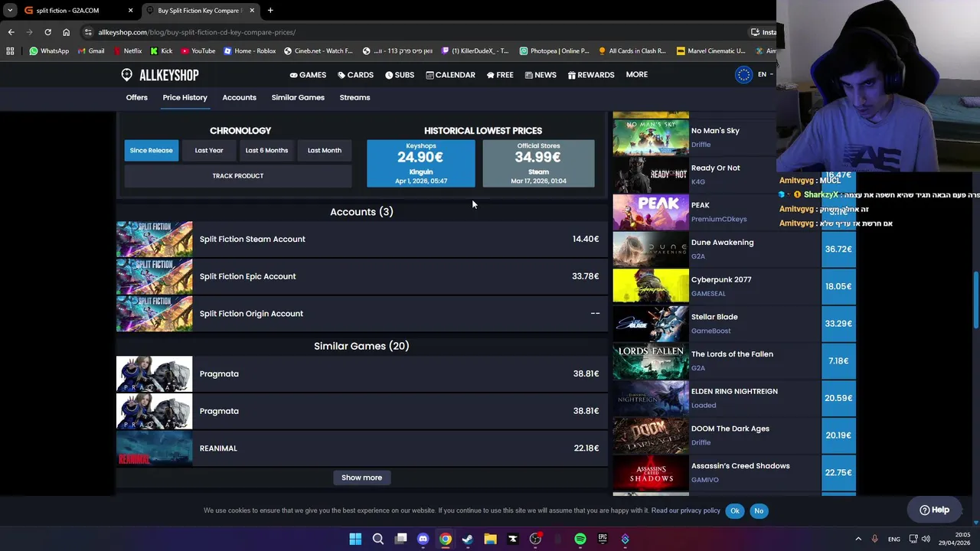The height and width of the screenshot is (551, 980).
Task: Switch to the Accounts tab
Action: click(239, 97)
